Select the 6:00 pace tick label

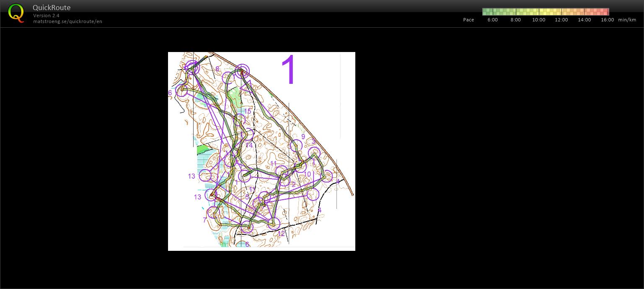tap(493, 20)
